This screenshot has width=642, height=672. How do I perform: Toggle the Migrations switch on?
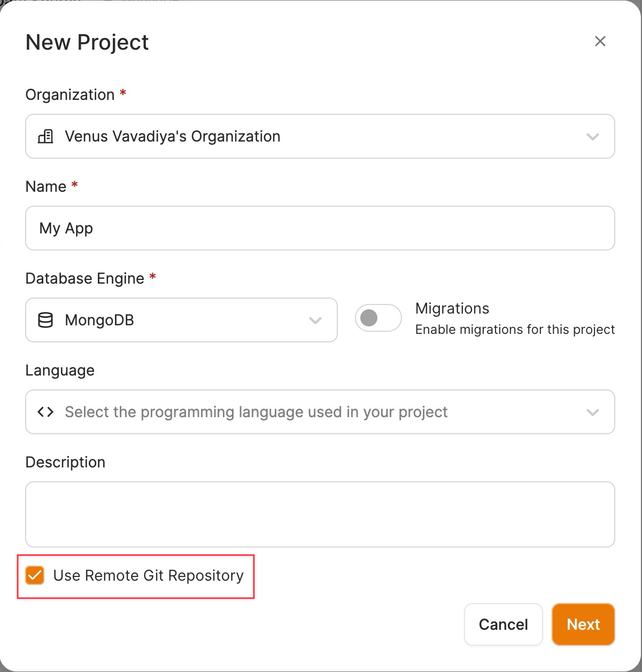click(378, 318)
